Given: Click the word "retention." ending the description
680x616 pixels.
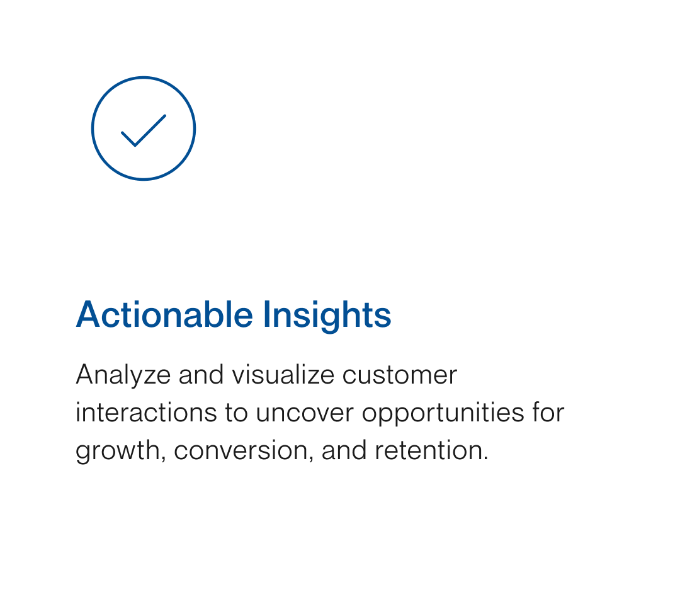Looking at the screenshot, I should click(x=431, y=451).
